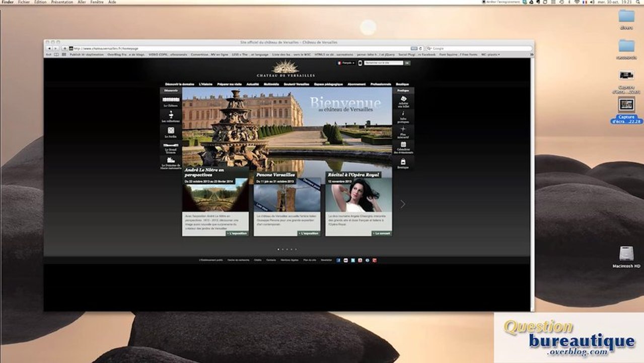Open Présentation menu
The image size is (644, 363).
(62, 2)
